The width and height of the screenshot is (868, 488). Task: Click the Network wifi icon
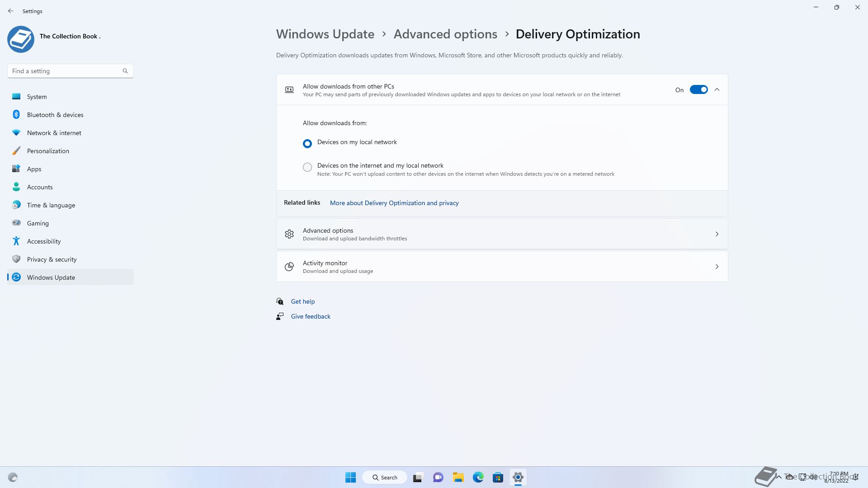pos(16,132)
